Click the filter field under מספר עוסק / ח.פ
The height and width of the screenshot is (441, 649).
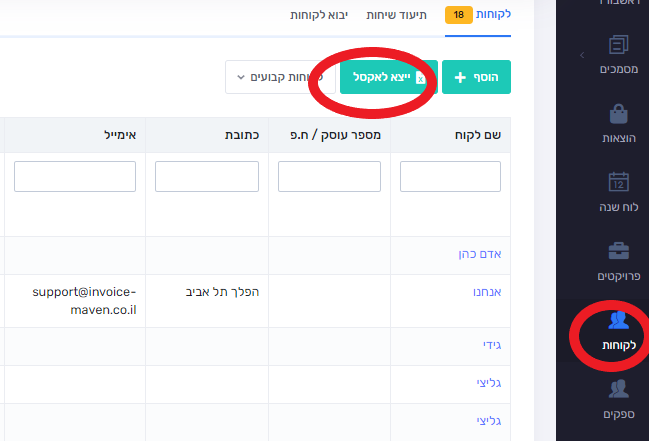(x=329, y=177)
